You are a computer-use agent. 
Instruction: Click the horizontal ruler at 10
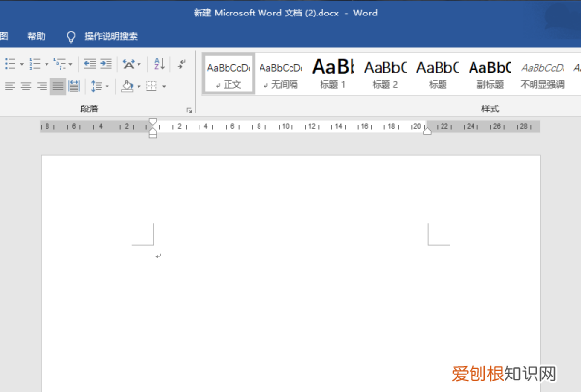click(286, 126)
